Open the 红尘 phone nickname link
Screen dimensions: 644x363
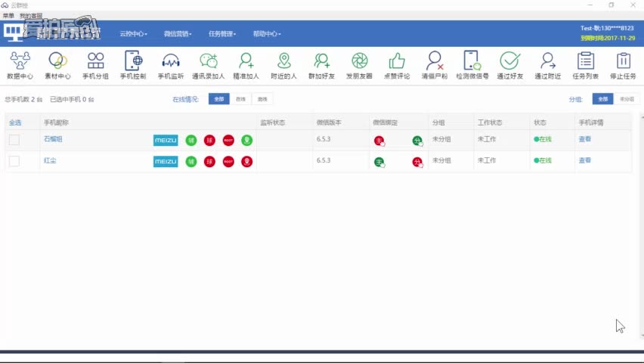click(50, 160)
